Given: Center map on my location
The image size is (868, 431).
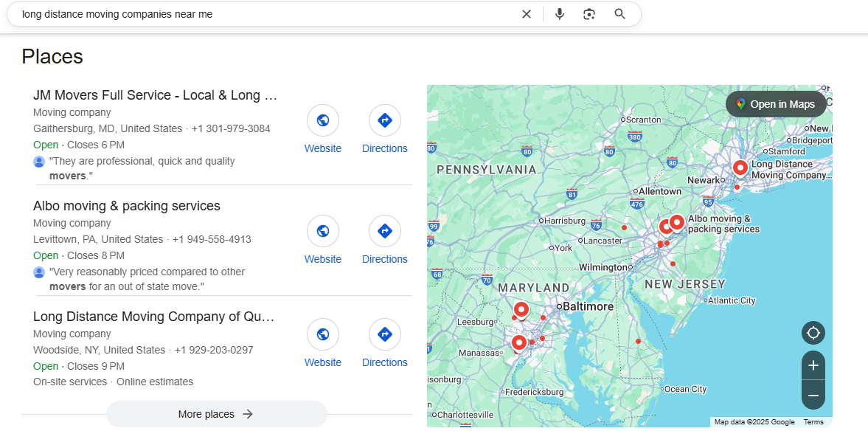Looking at the screenshot, I should (x=813, y=333).
